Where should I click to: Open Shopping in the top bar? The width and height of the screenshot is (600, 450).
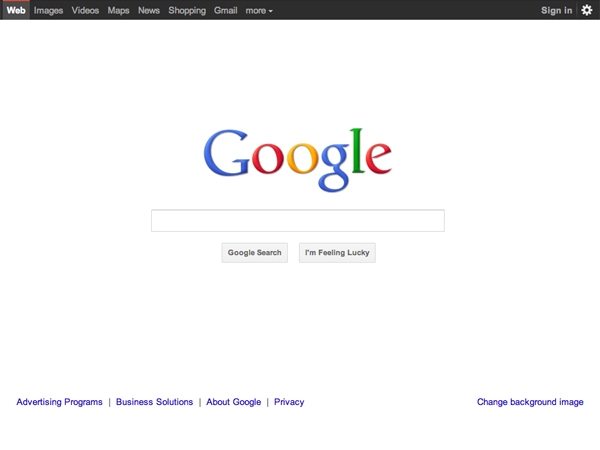point(187,11)
